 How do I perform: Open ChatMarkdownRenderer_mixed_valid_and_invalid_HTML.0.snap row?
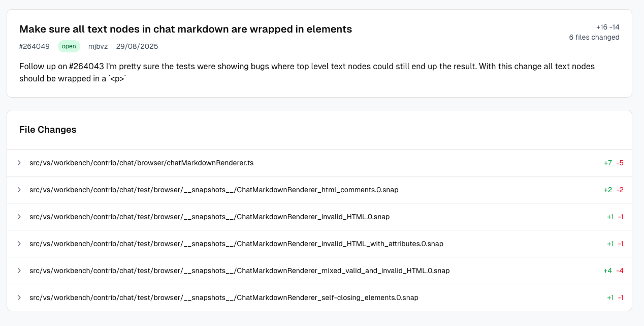(239, 271)
